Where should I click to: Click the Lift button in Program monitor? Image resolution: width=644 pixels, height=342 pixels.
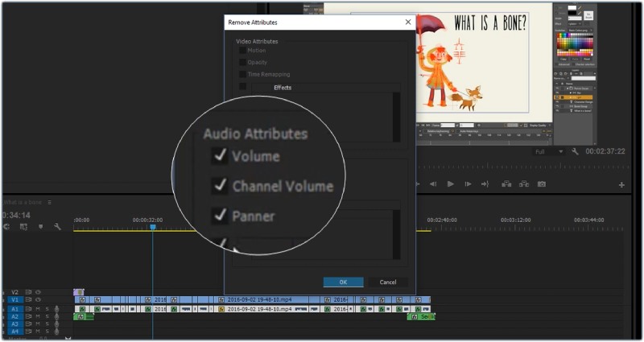pos(506,184)
